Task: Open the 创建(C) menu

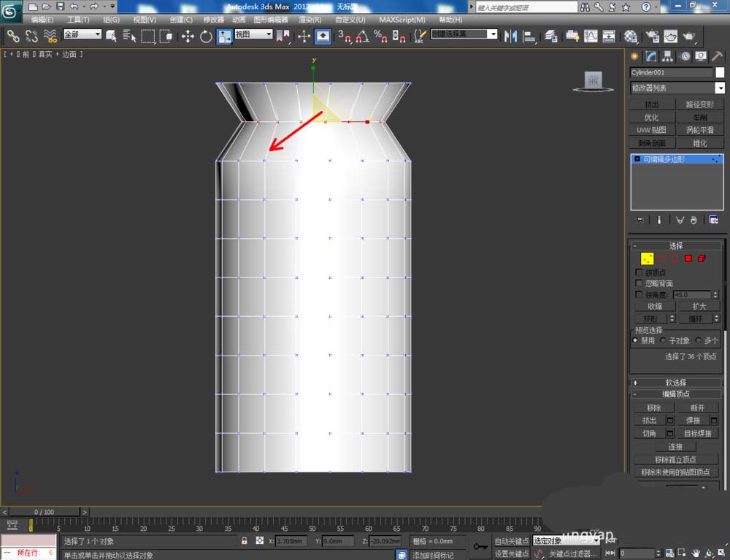Action: pos(181,20)
